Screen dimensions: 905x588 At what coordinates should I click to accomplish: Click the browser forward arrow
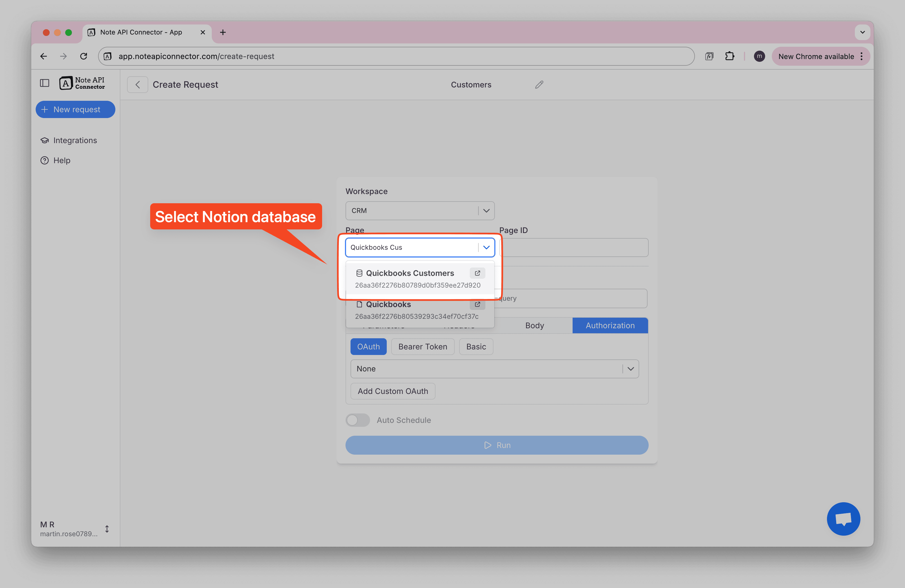[64, 56]
